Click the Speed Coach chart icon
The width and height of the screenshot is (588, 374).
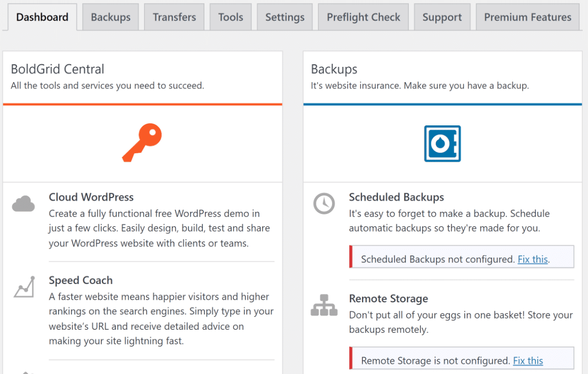[25, 287]
